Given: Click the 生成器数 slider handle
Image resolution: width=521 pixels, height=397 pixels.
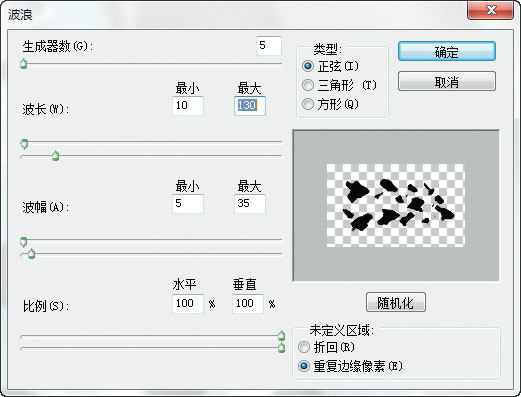Looking at the screenshot, I should pos(23,63).
